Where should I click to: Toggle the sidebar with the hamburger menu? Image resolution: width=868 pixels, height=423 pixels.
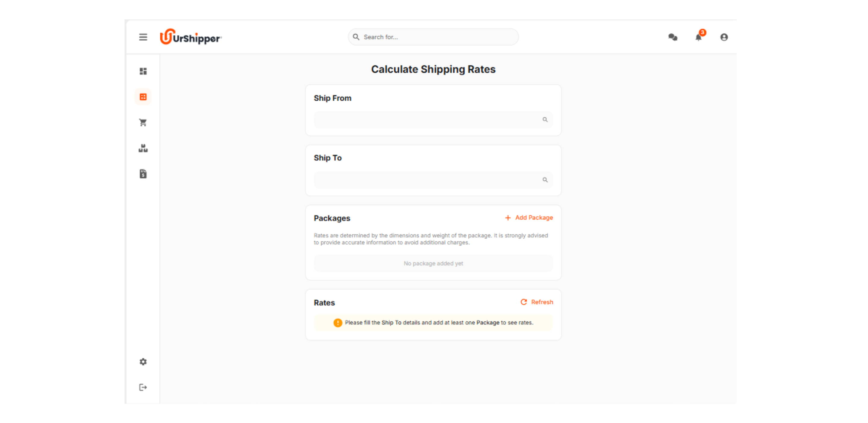click(143, 37)
